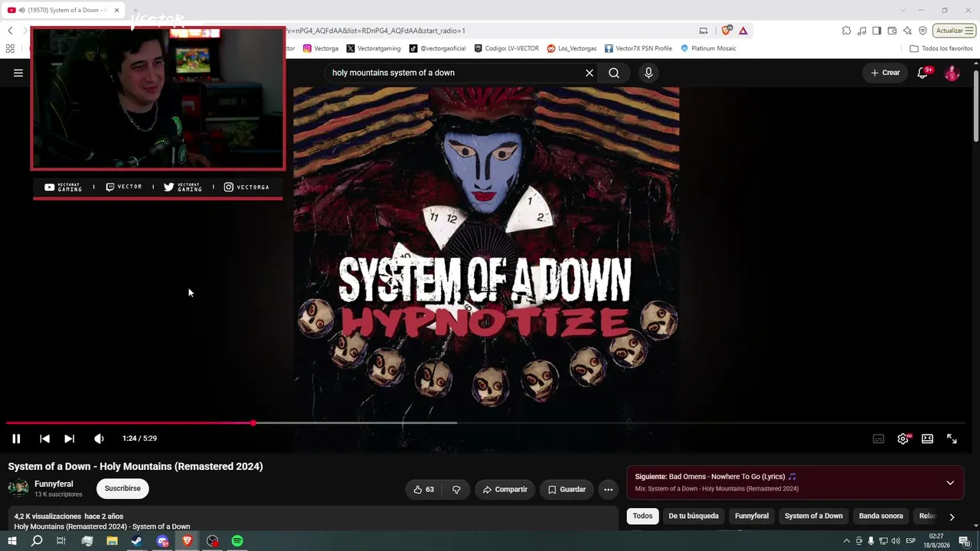The image size is (980, 551).
Task: Select the System of a Down chip
Action: pos(814,516)
